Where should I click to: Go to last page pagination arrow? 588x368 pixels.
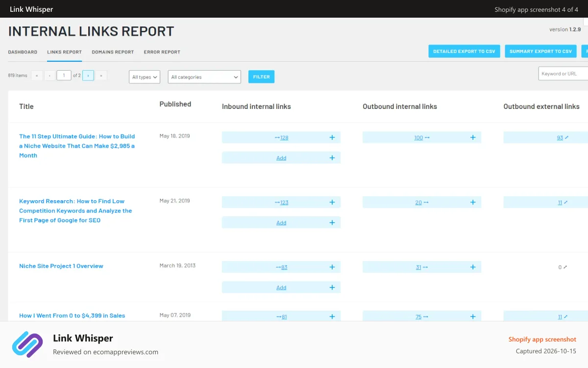[101, 76]
